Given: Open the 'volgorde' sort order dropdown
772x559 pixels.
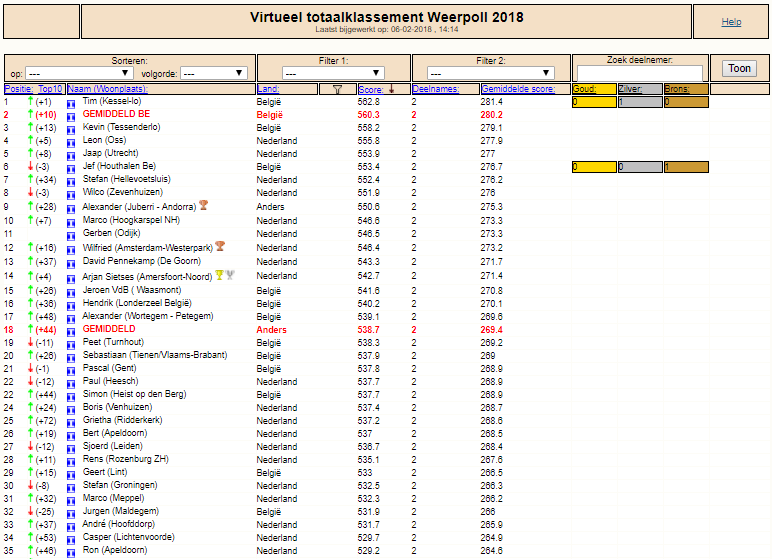Looking at the screenshot, I should click(214, 73).
